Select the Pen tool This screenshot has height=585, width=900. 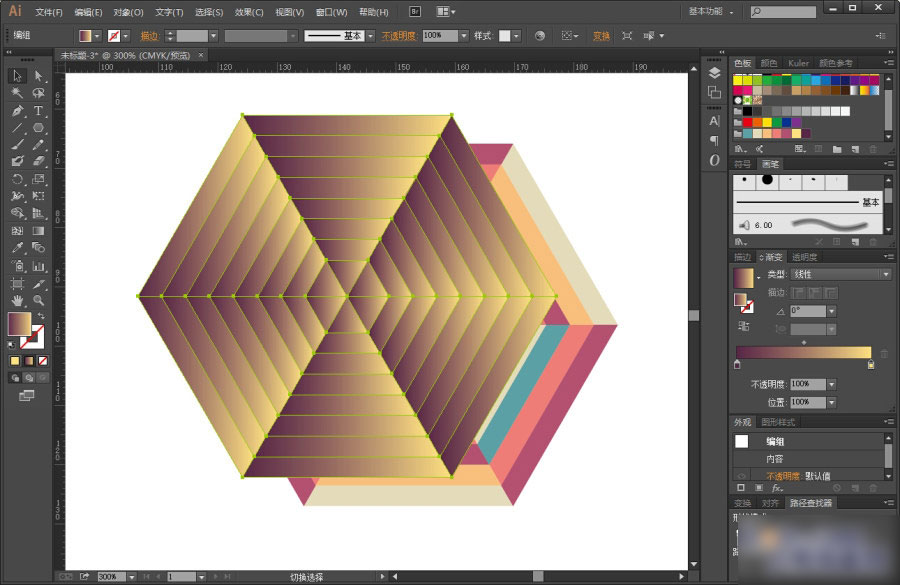17,110
